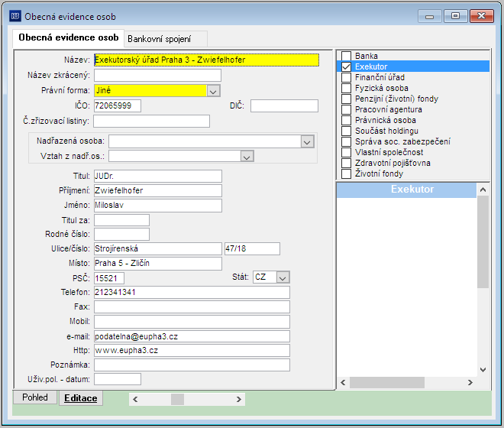Viewport: 504px width, 428px height.
Task: Click into the Název zkrácený field
Action: 157,76
